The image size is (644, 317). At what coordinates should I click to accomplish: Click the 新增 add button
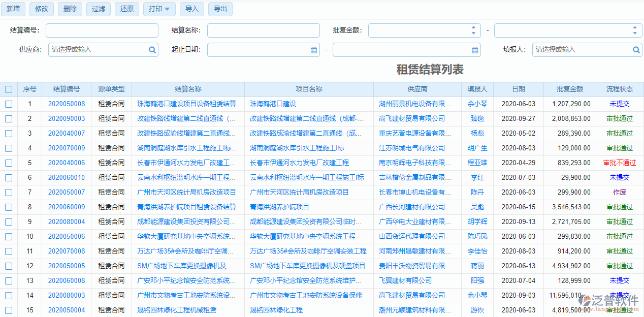[13, 9]
